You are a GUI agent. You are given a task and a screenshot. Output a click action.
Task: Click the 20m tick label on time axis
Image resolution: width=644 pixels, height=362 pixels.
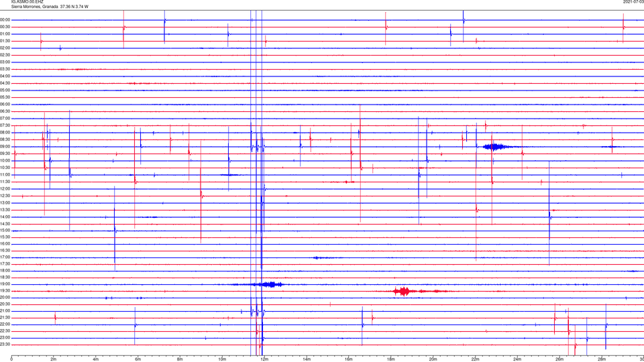(433, 359)
